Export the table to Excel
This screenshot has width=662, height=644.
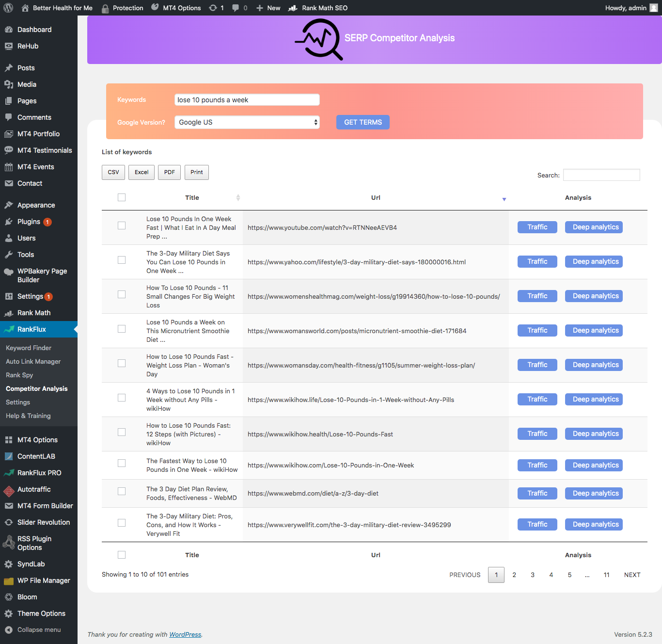tap(142, 172)
